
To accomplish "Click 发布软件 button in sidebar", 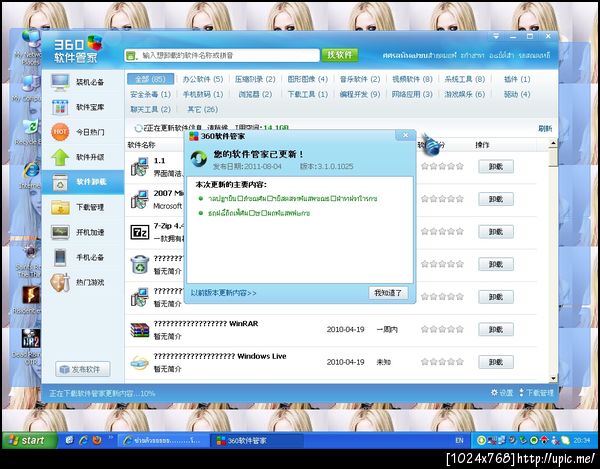I will pos(83,369).
